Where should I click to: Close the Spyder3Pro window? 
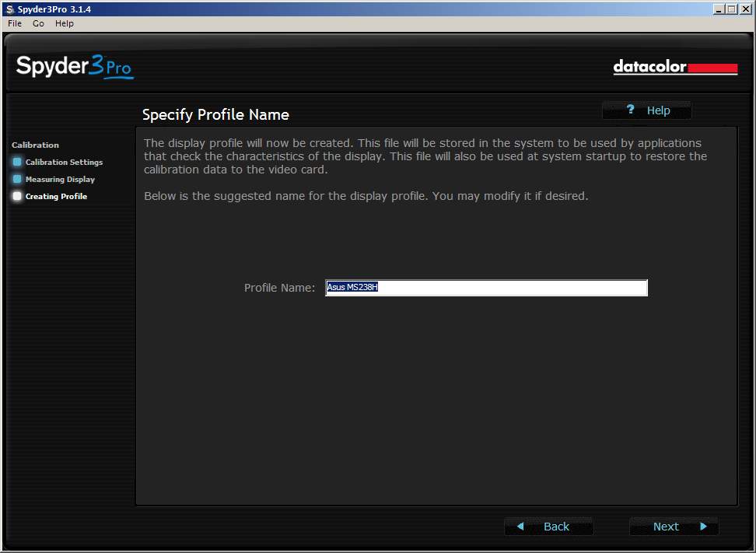point(745,9)
